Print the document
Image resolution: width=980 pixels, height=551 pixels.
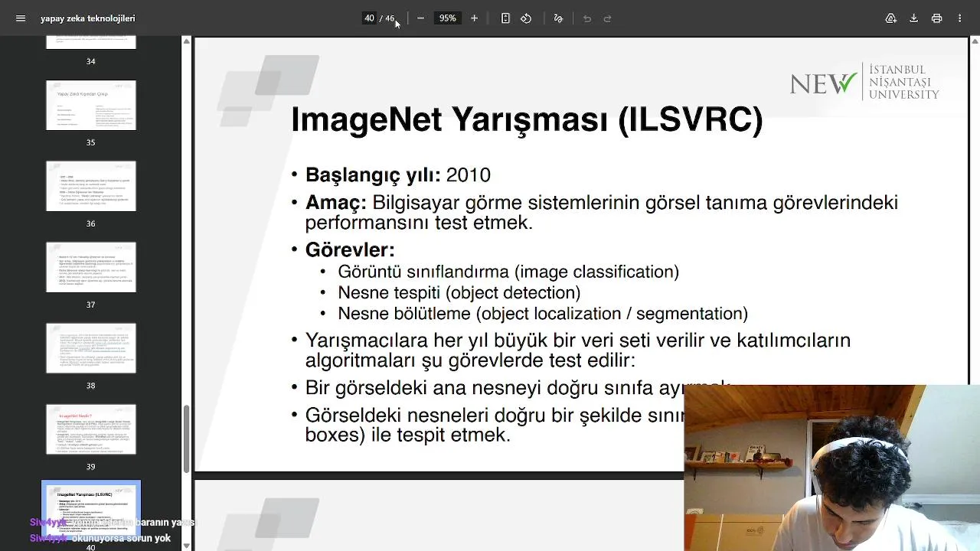point(936,18)
